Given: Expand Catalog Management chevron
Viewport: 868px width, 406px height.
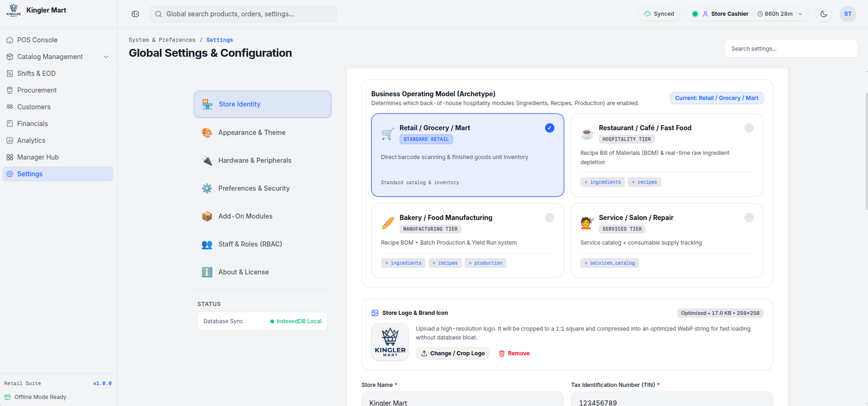Looking at the screenshot, I should [106, 57].
